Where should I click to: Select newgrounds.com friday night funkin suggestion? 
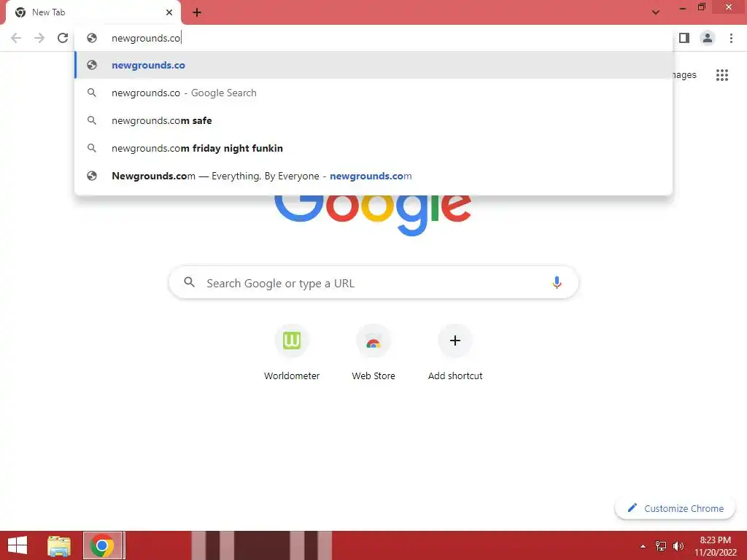(x=373, y=148)
